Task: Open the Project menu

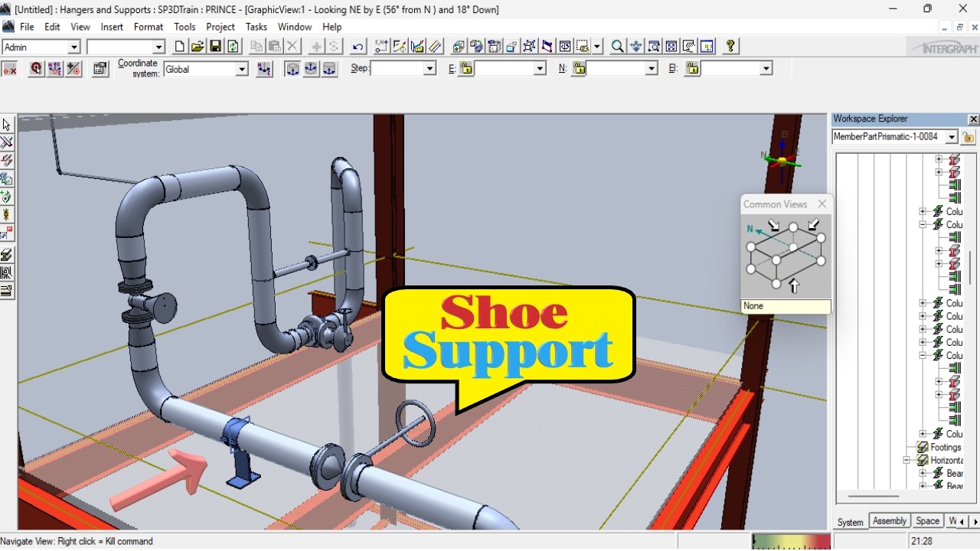Action: (220, 27)
